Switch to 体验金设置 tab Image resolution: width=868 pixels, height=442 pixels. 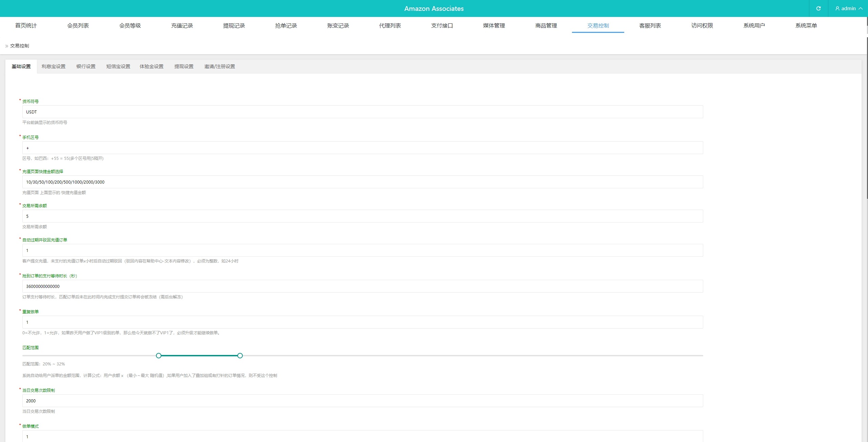pyautogui.click(x=152, y=67)
